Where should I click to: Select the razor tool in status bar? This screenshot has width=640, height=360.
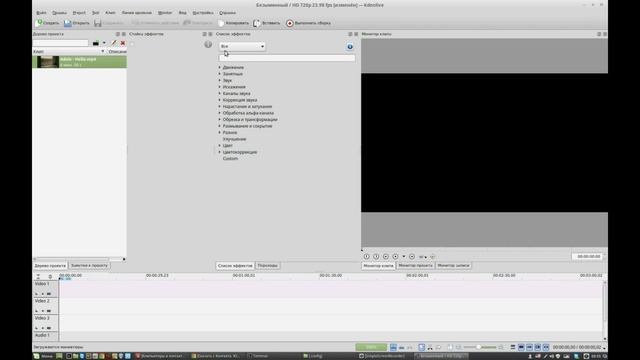tap(430, 347)
